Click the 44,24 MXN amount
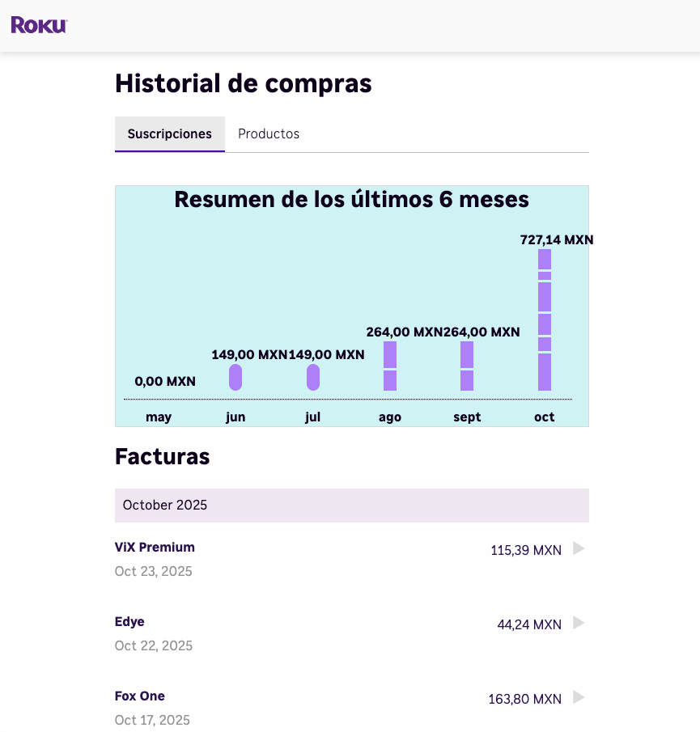The width and height of the screenshot is (700, 732). (x=529, y=624)
